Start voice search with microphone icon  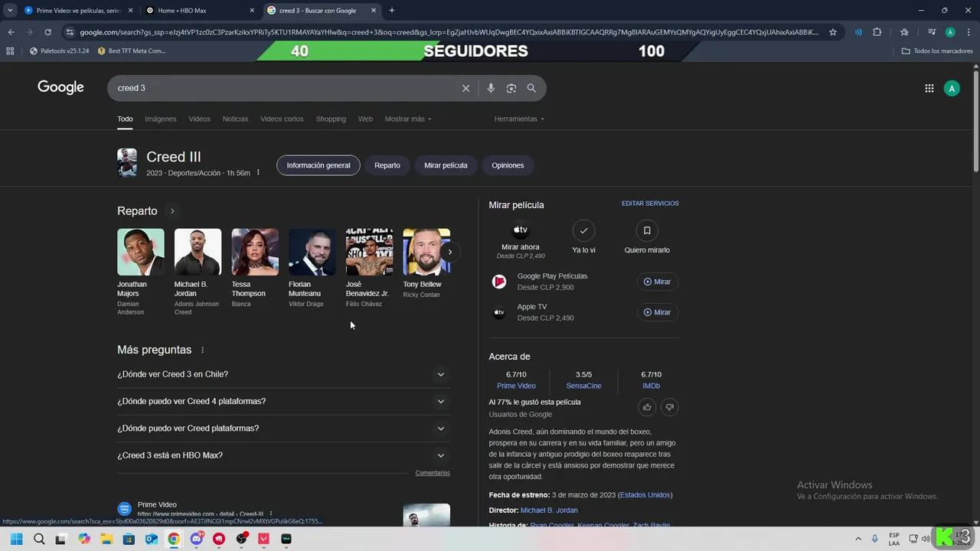(491, 88)
